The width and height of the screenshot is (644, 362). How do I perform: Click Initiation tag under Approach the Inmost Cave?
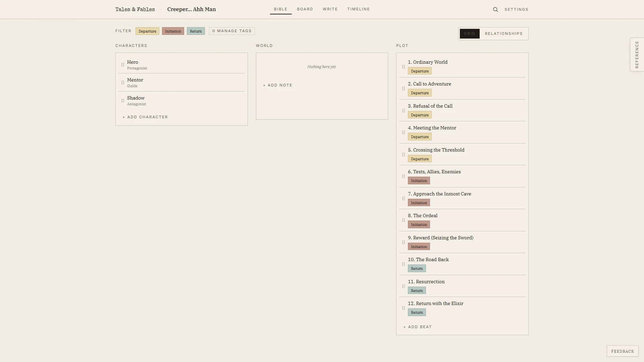[x=419, y=203]
